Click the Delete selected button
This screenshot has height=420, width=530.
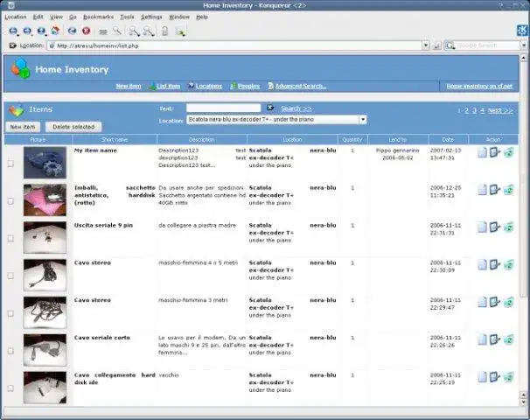pos(73,127)
